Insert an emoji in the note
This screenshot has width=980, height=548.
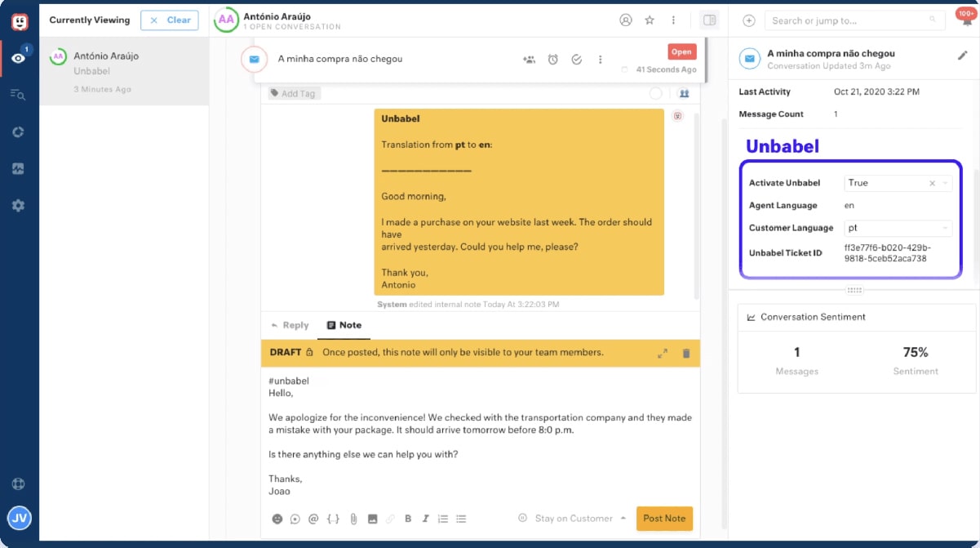pyautogui.click(x=277, y=519)
